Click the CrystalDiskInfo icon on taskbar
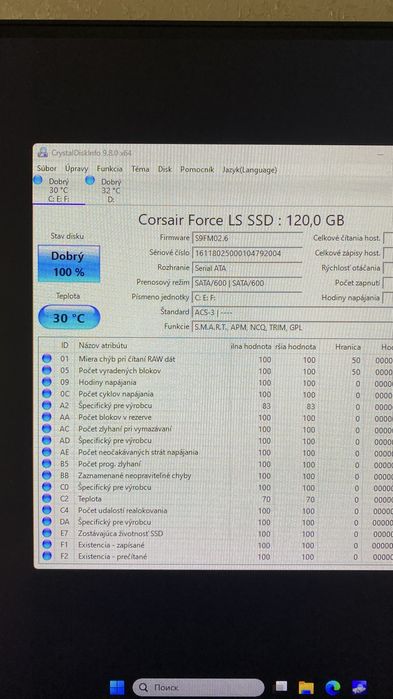This screenshot has width=393, height=699. click(x=359, y=687)
